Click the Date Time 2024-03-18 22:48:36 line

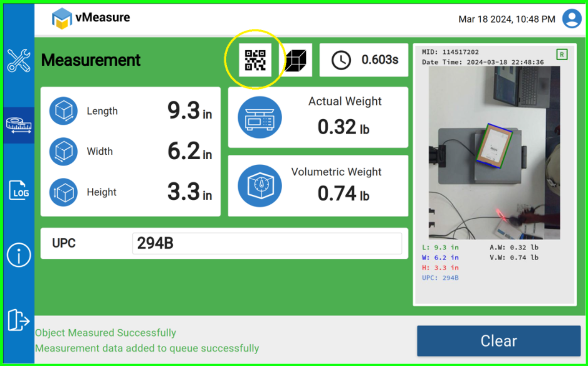click(483, 62)
